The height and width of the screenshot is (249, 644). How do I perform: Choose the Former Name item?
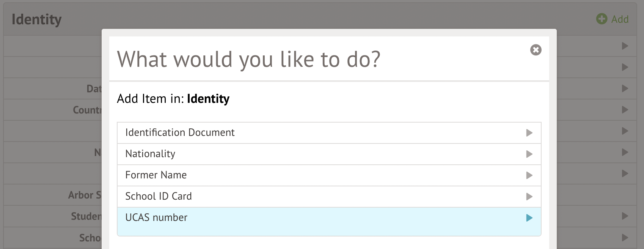[156, 175]
